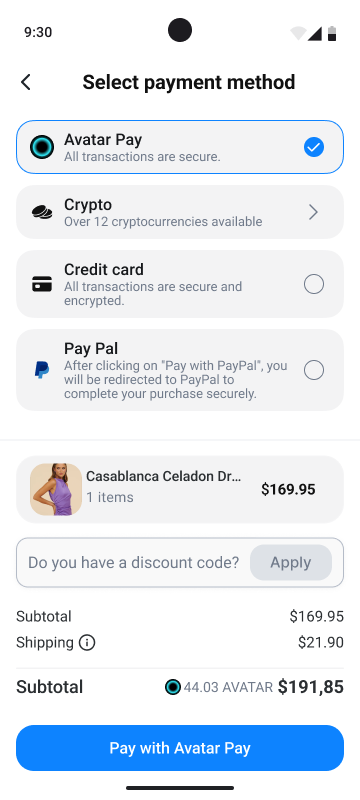Tap the Wi-Fi icon in the status bar

298,34
